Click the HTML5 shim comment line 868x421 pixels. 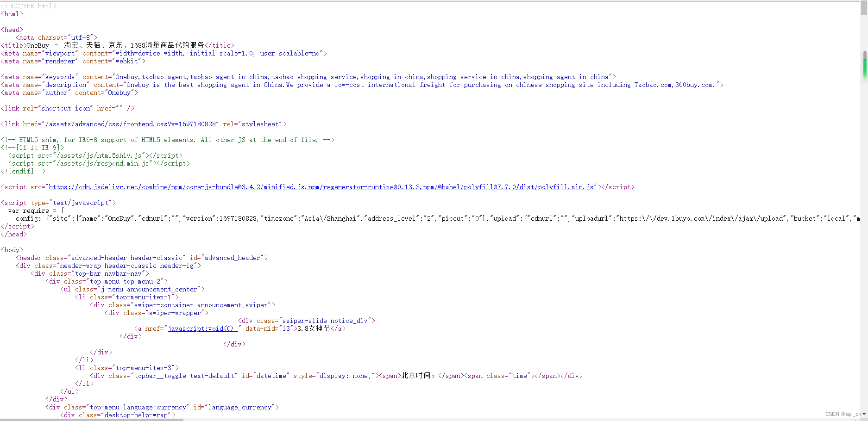168,140
